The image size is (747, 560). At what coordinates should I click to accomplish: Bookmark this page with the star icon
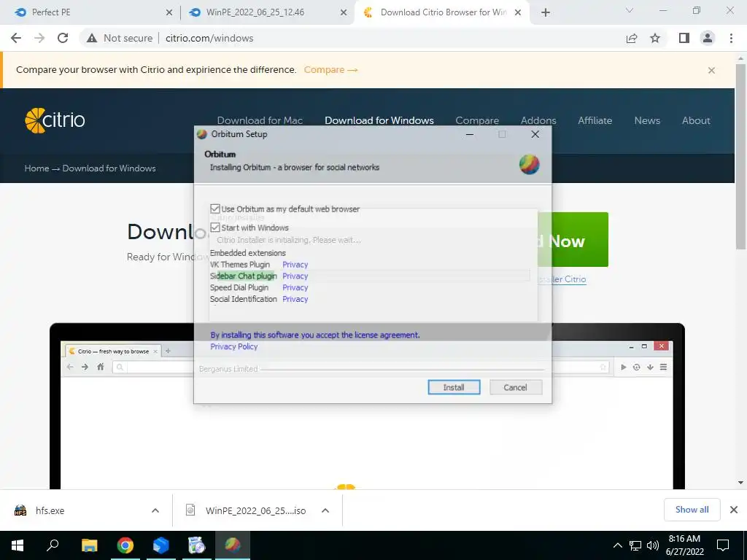[x=655, y=38]
